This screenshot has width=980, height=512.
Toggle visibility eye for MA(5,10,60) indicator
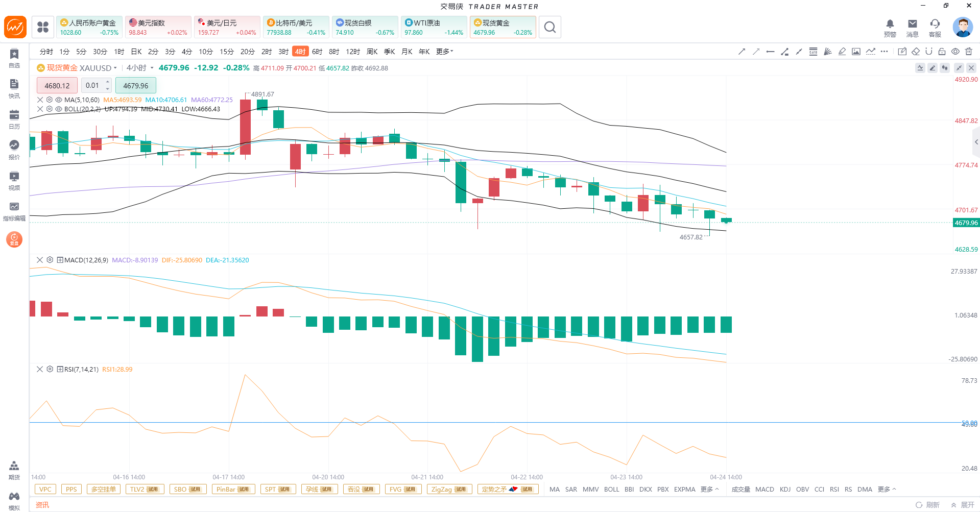tap(59, 100)
